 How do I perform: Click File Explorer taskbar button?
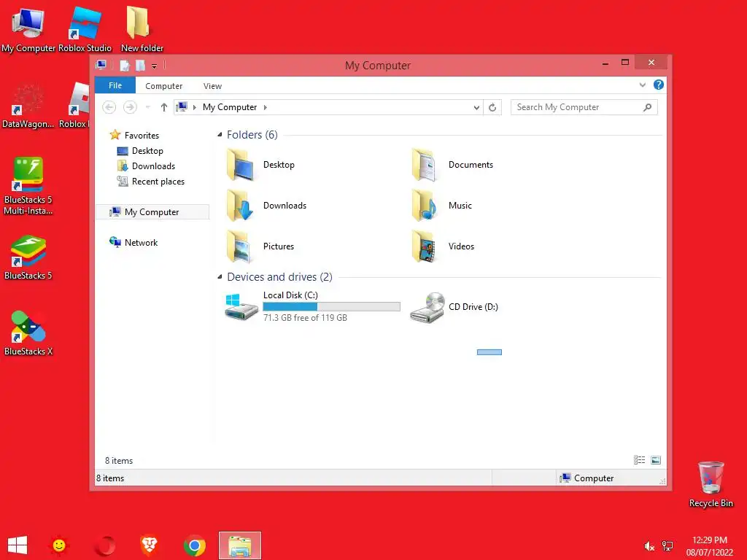(239, 545)
